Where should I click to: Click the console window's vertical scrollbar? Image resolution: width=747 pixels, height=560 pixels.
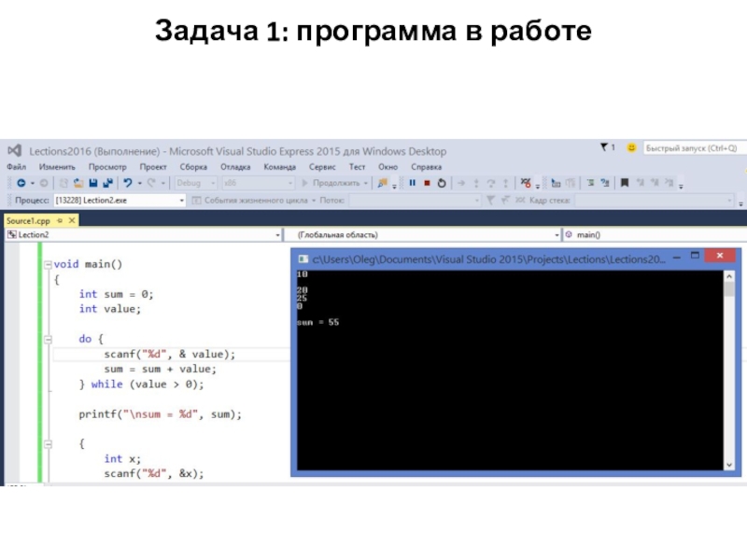pyautogui.click(x=730, y=373)
